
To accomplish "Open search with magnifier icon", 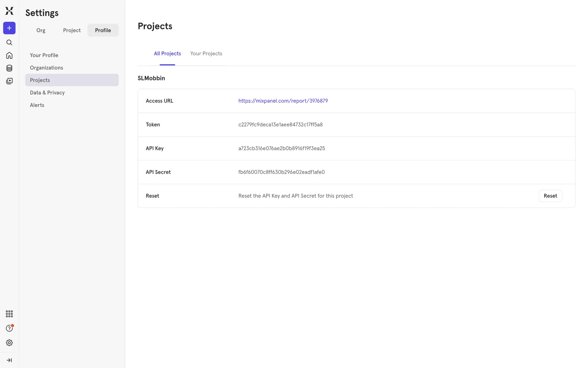I will (9, 43).
